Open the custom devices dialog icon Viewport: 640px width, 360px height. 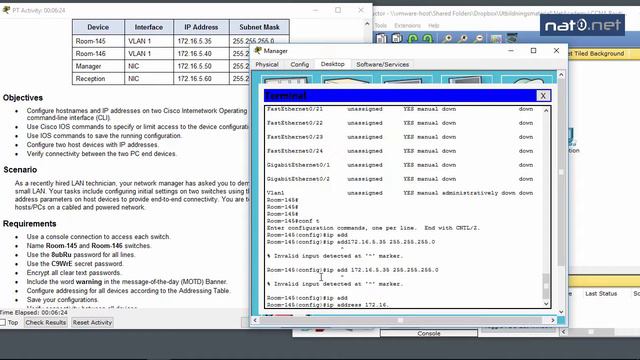click(512, 38)
